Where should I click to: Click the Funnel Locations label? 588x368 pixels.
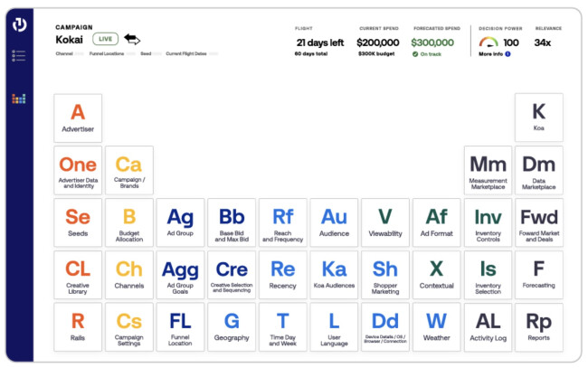click(x=107, y=53)
